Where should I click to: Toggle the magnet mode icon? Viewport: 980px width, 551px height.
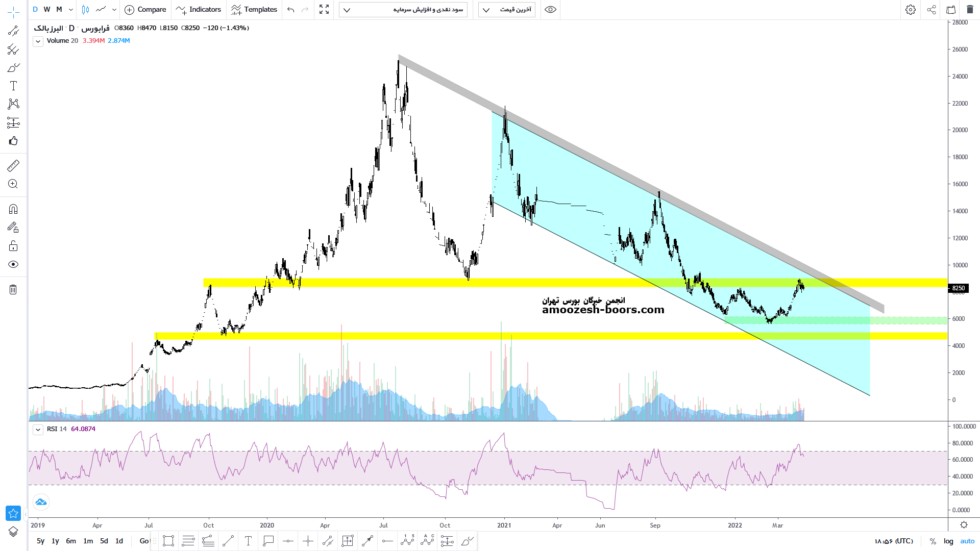click(x=13, y=209)
